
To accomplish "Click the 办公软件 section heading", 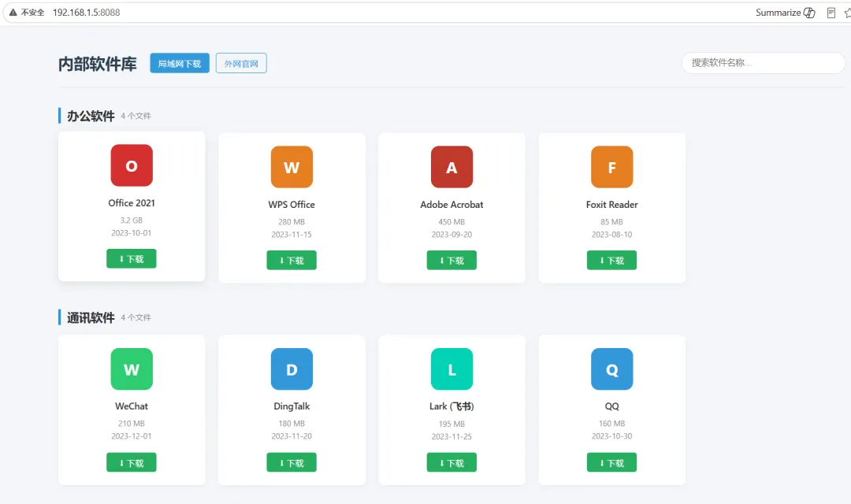I will tap(91, 116).
